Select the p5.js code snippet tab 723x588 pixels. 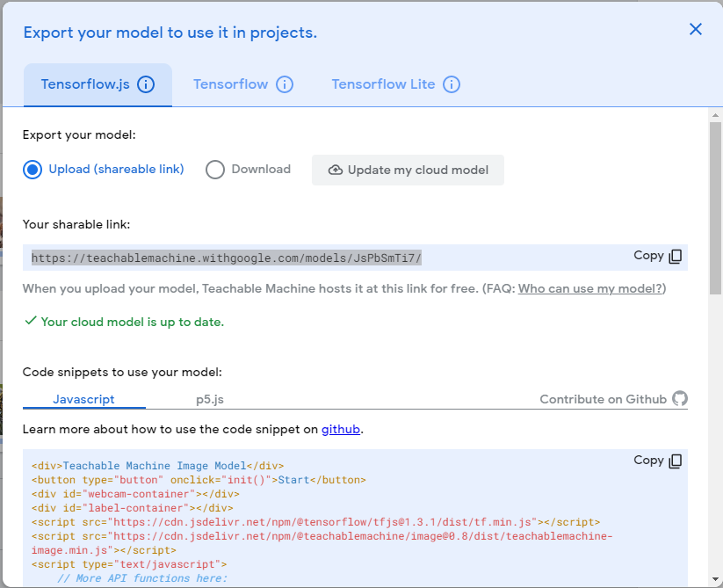(x=210, y=399)
